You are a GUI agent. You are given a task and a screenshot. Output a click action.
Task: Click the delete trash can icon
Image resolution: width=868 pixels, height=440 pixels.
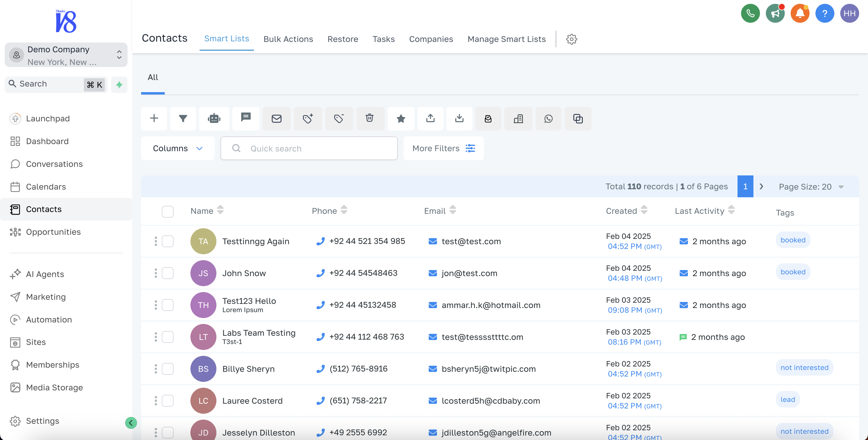coord(370,118)
